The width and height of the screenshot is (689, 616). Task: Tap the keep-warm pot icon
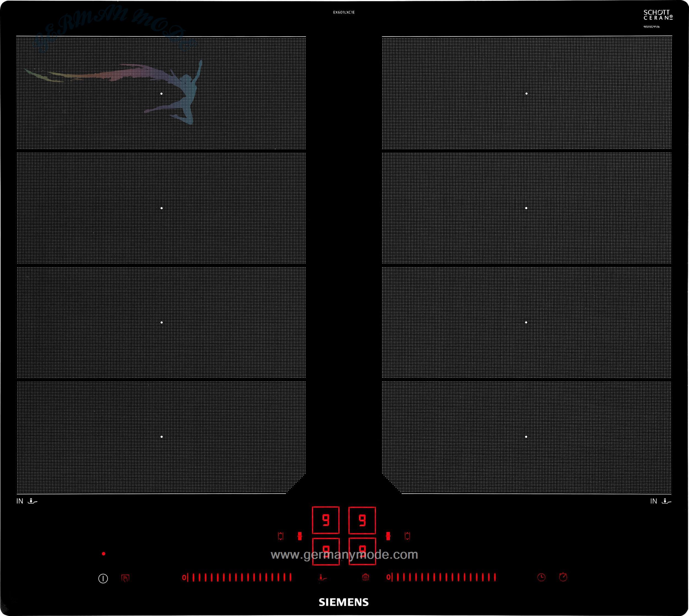click(x=365, y=577)
